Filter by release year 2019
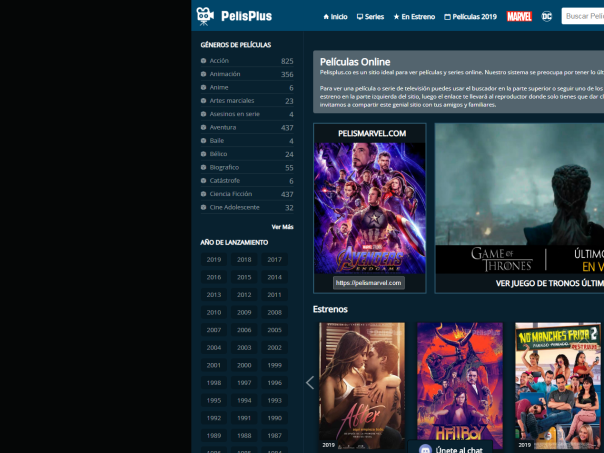604x453 pixels. tap(214, 260)
